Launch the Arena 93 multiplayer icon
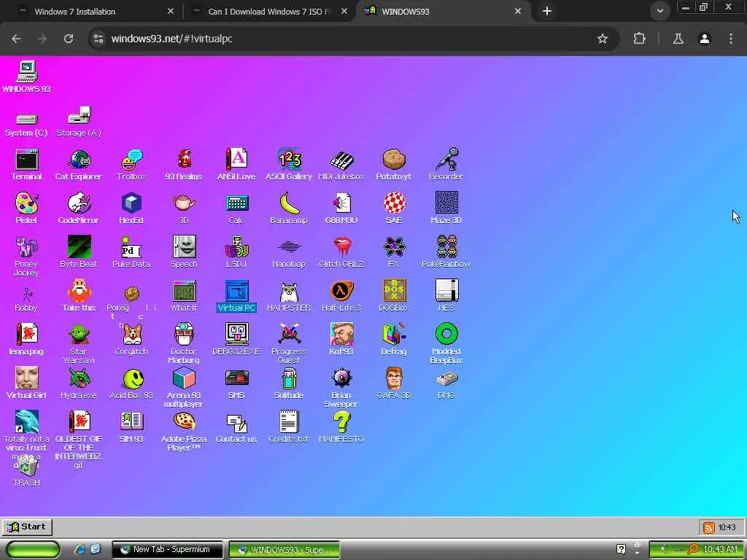This screenshot has height=560, width=747. (184, 388)
